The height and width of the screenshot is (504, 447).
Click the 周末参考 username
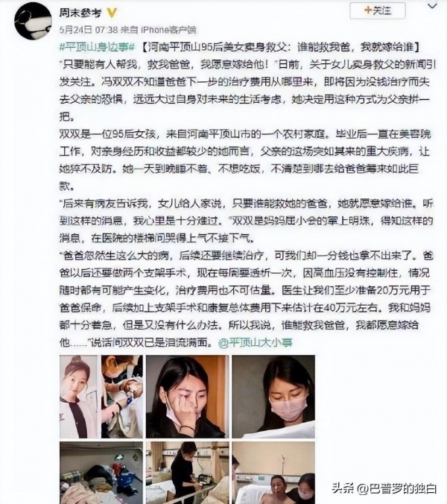click(x=80, y=13)
